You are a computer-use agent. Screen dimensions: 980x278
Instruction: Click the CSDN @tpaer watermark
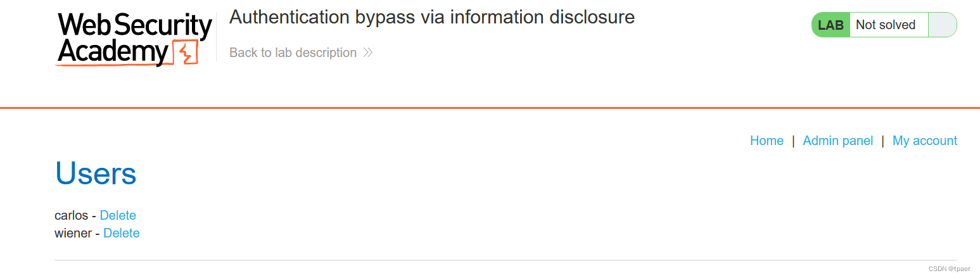click(949, 269)
